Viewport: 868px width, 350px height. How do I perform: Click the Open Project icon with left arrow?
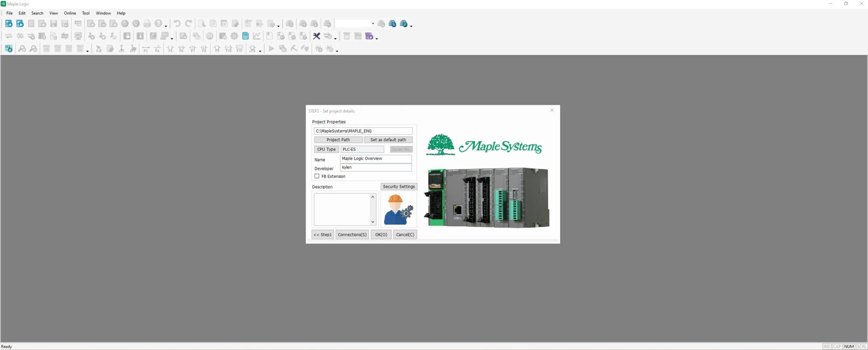(x=20, y=23)
